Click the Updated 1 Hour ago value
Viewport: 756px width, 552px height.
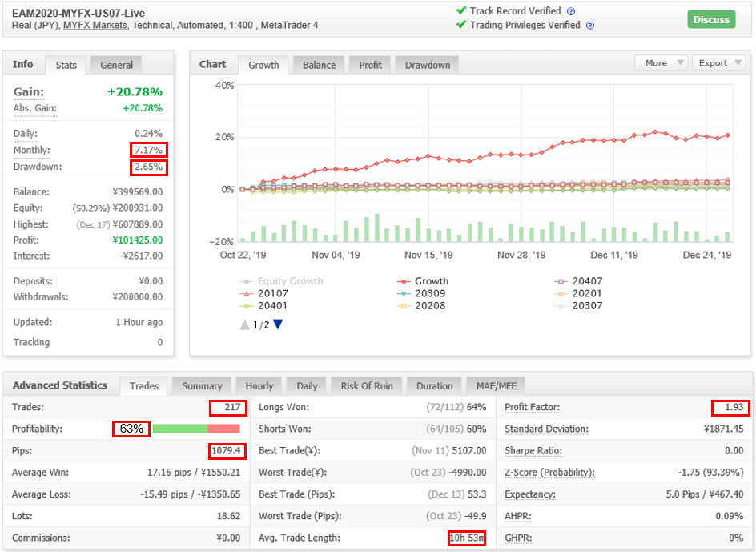click(x=139, y=322)
